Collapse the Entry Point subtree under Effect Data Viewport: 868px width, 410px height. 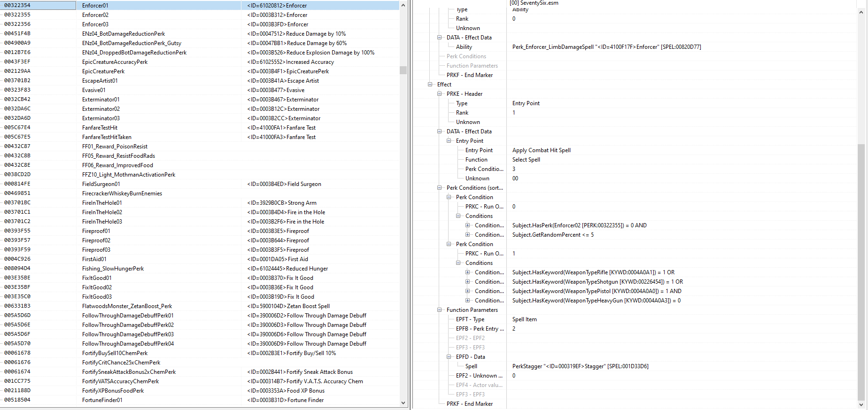click(x=449, y=141)
